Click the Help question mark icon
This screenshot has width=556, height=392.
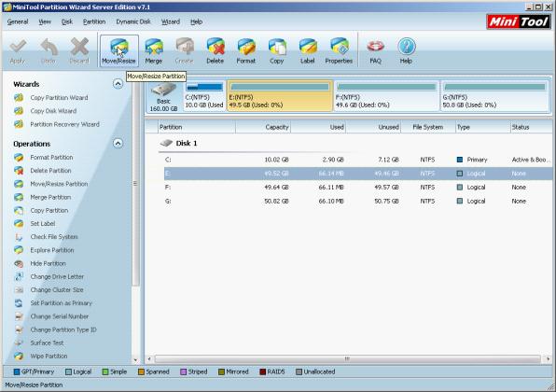pyautogui.click(x=406, y=51)
